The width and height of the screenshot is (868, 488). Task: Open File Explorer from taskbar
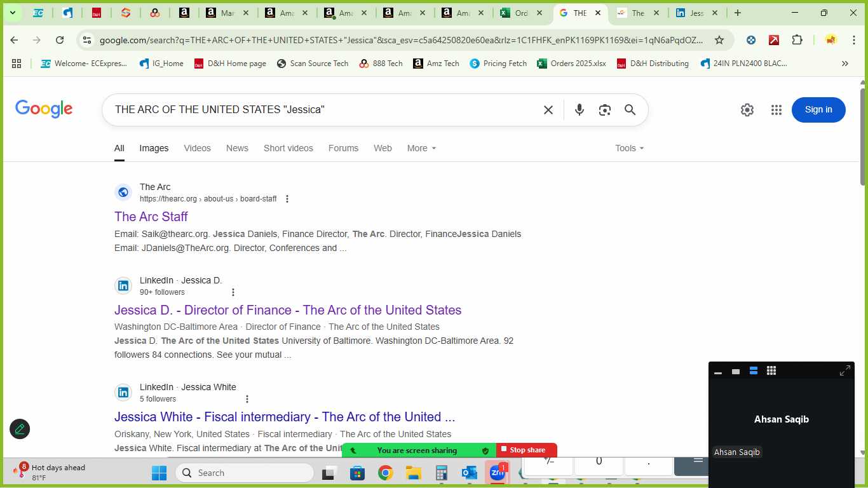[414, 473]
